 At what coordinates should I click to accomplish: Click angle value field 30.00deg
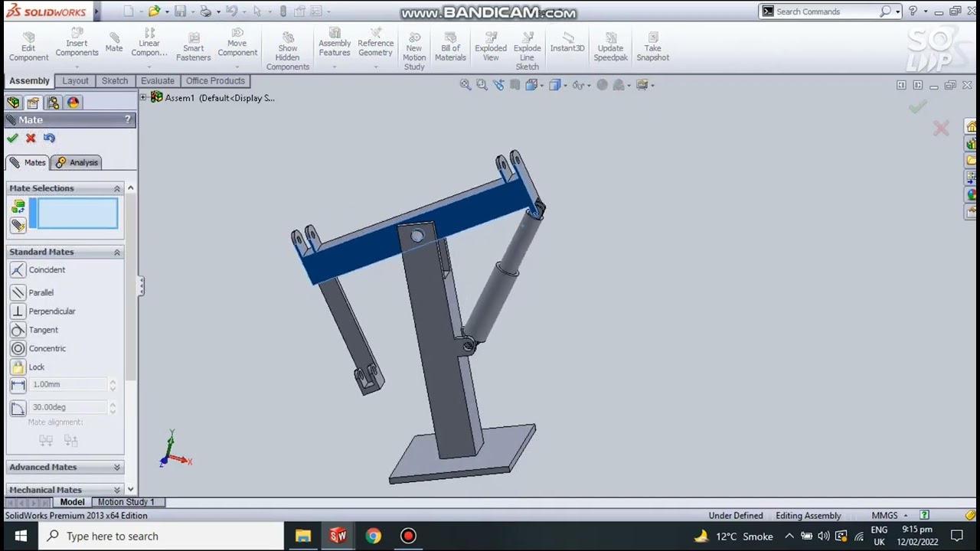(69, 408)
